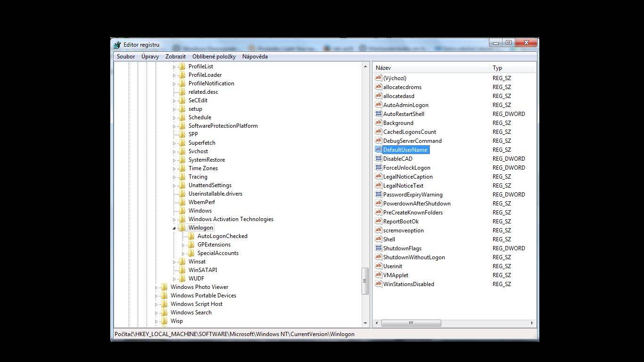Select the LegalNoticeCaption value
Image resolution: width=644 pixels, height=362 pixels.
pyautogui.click(x=408, y=177)
